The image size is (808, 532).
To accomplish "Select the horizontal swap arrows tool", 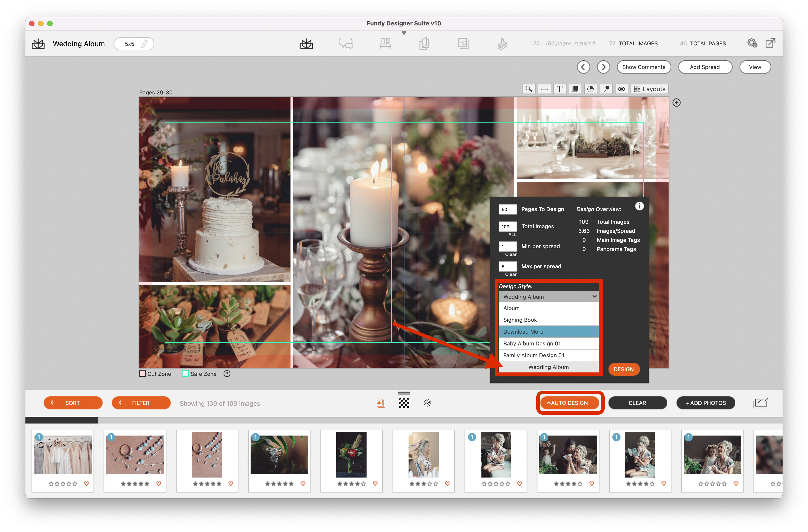I will pyautogui.click(x=544, y=89).
